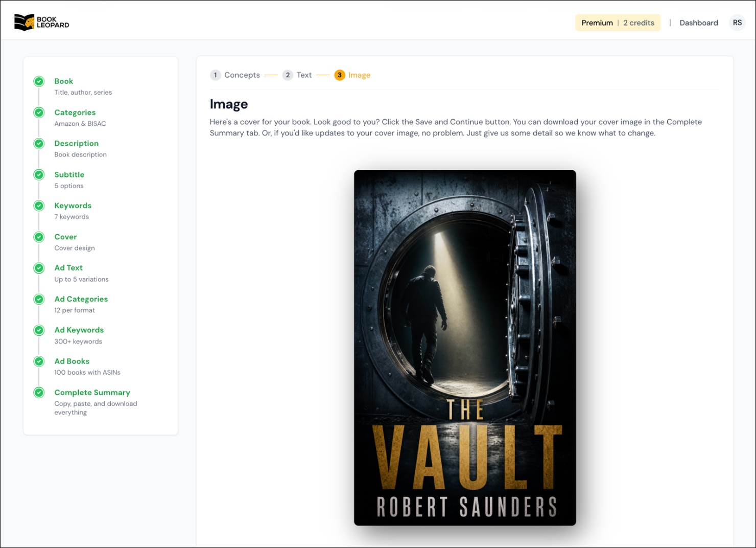
Task: Click the step 2 number circle
Action: (288, 75)
